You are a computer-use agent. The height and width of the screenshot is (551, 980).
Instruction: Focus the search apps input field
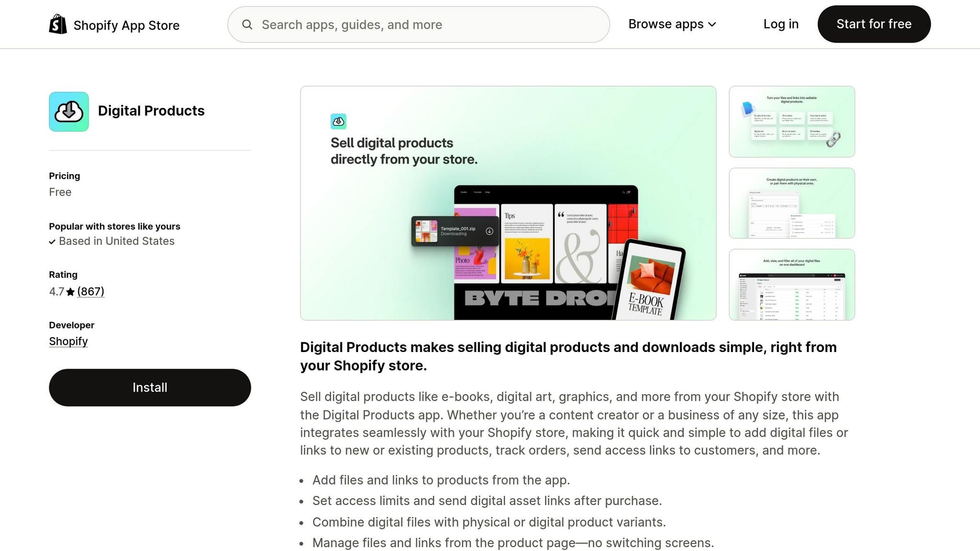419,24
